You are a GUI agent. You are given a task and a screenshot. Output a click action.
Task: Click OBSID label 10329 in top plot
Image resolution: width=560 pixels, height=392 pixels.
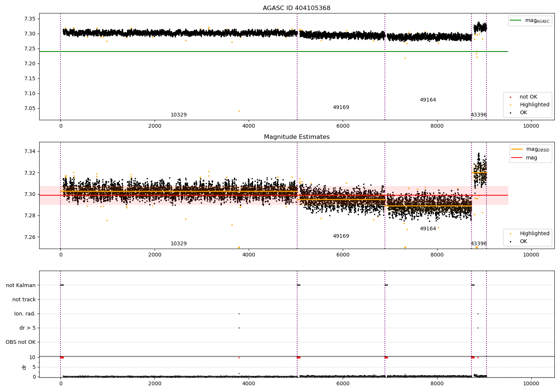(178, 115)
